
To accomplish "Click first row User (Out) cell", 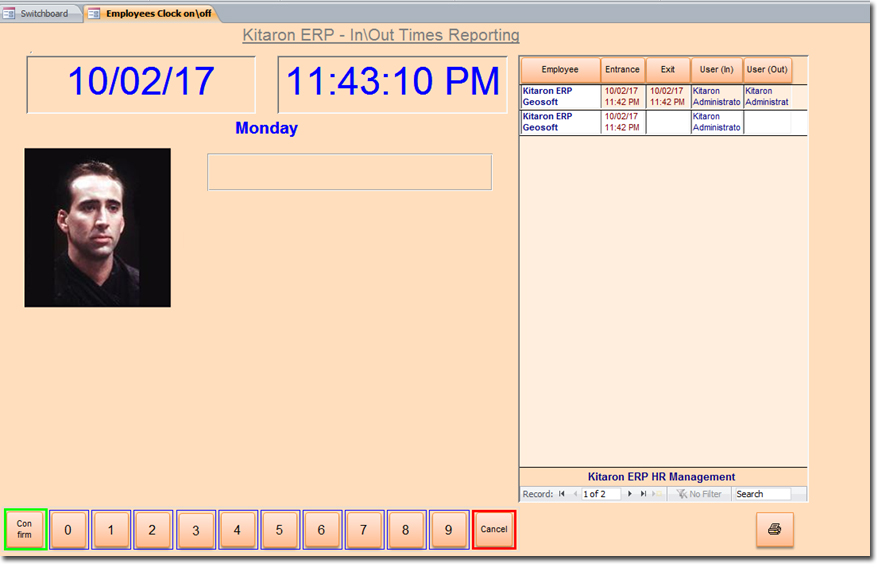I will tap(767, 97).
